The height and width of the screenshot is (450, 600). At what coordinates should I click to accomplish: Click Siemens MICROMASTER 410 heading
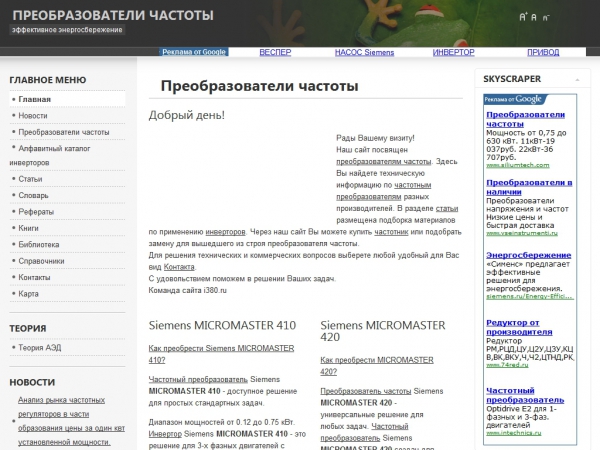[x=222, y=325]
